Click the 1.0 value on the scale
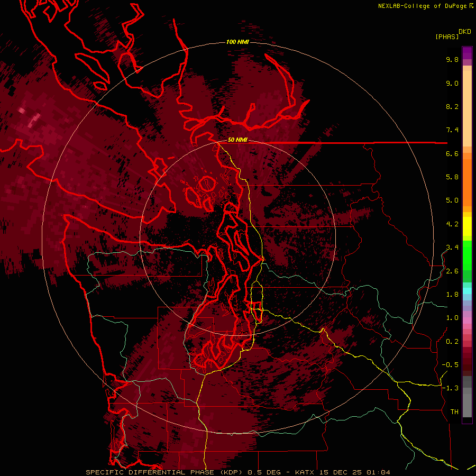 pyautogui.click(x=452, y=318)
